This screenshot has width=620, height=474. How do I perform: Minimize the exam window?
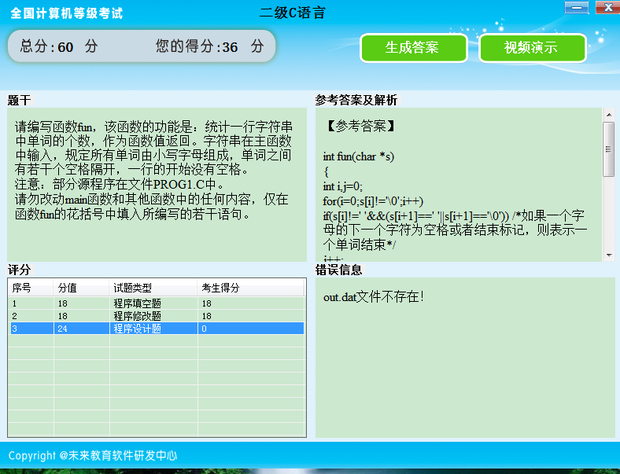(577, 8)
